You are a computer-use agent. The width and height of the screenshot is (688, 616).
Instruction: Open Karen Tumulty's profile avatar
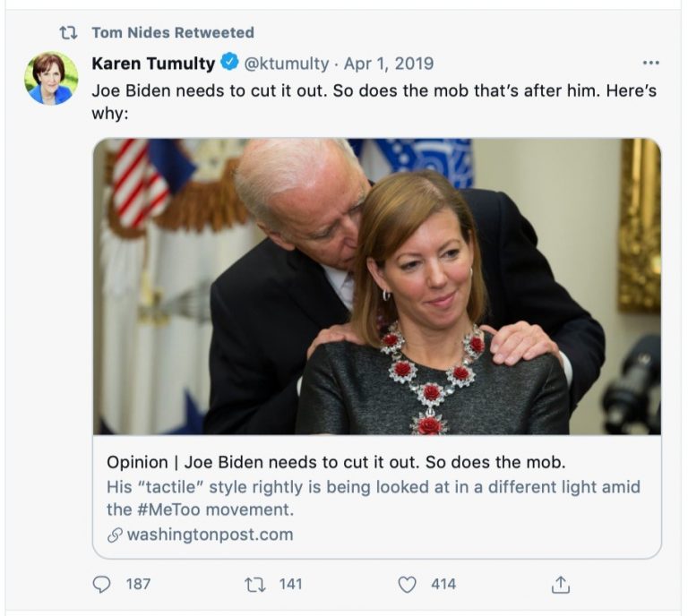(x=51, y=78)
